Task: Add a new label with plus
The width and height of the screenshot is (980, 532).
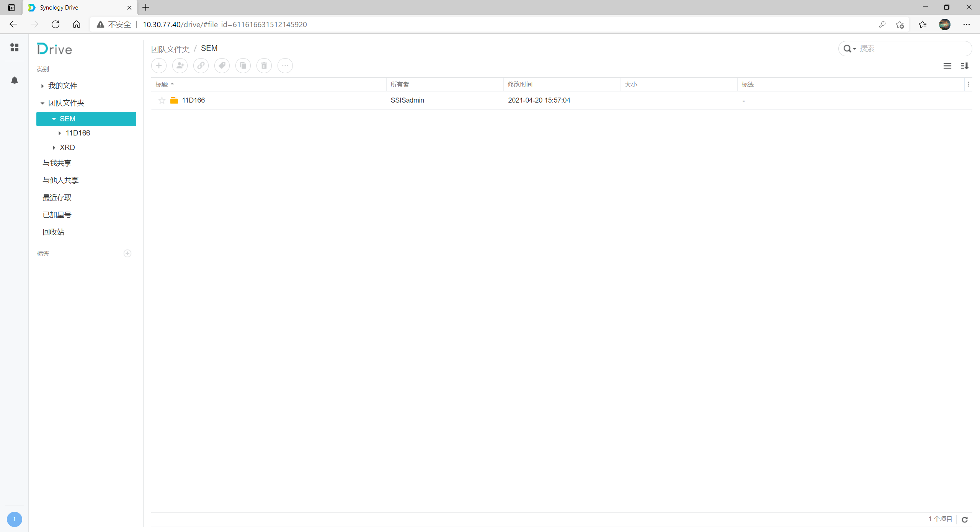Action: tap(127, 253)
